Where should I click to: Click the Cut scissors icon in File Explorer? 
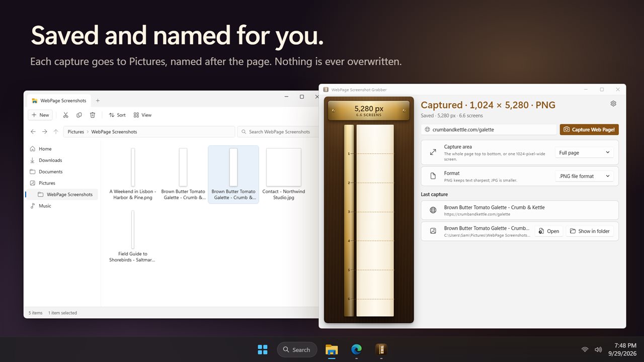(65, 115)
